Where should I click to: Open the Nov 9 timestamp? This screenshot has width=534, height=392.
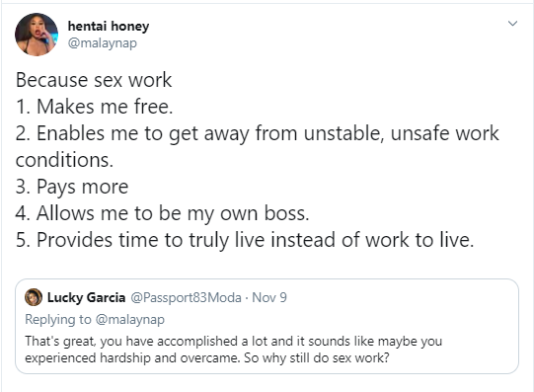[x=269, y=297]
